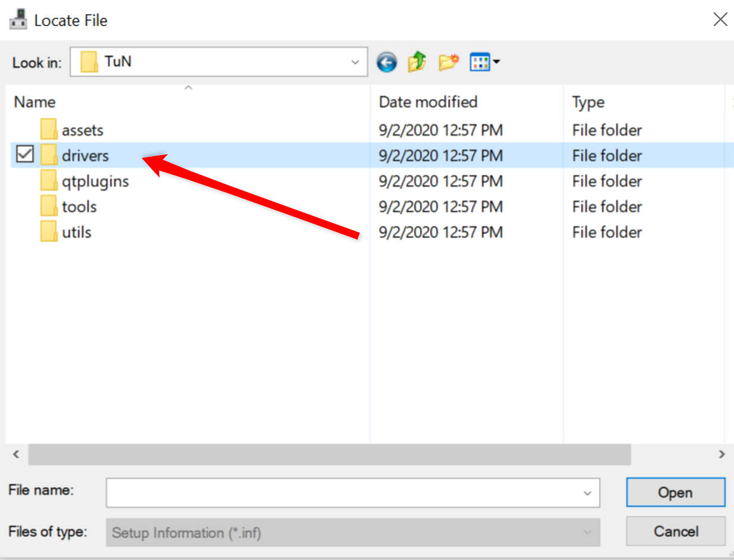Click the date modified of the utils row
The height and width of the screenshot is (560, 734).
441,233
